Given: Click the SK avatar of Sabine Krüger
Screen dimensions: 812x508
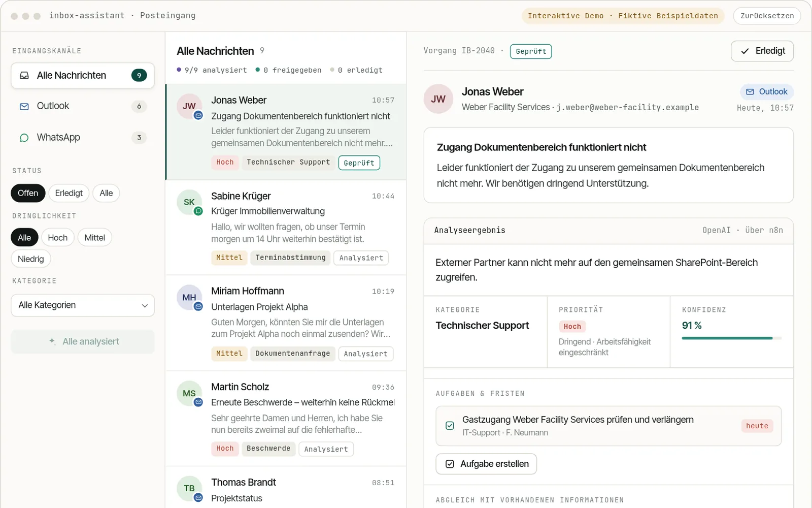Looking at the screenshot, I should [189, 202].
